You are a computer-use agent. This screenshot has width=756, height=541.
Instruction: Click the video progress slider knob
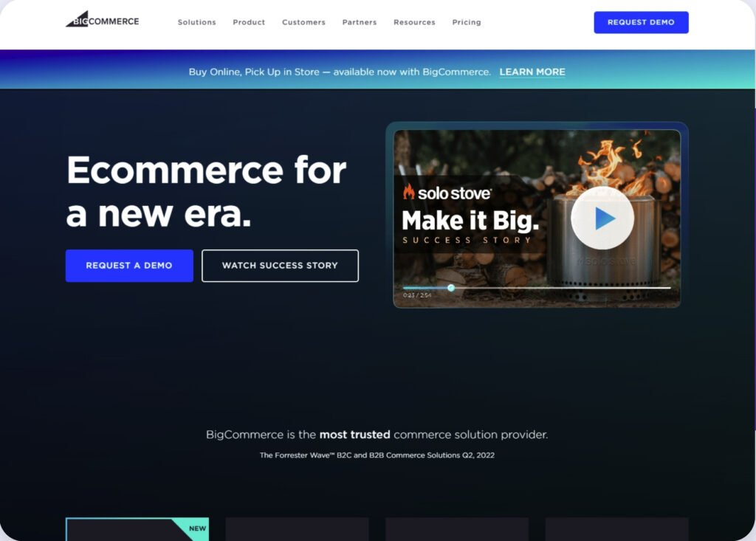(x=451, y=288)
